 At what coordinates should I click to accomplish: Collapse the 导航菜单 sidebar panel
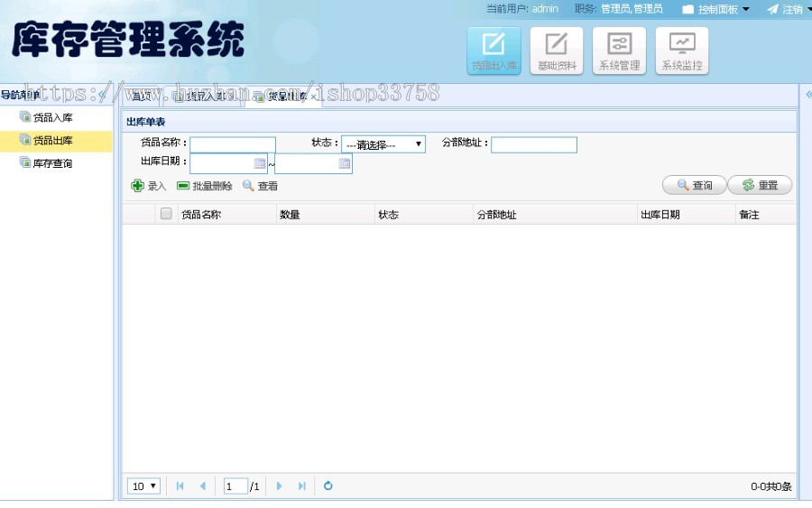(103, 95)
